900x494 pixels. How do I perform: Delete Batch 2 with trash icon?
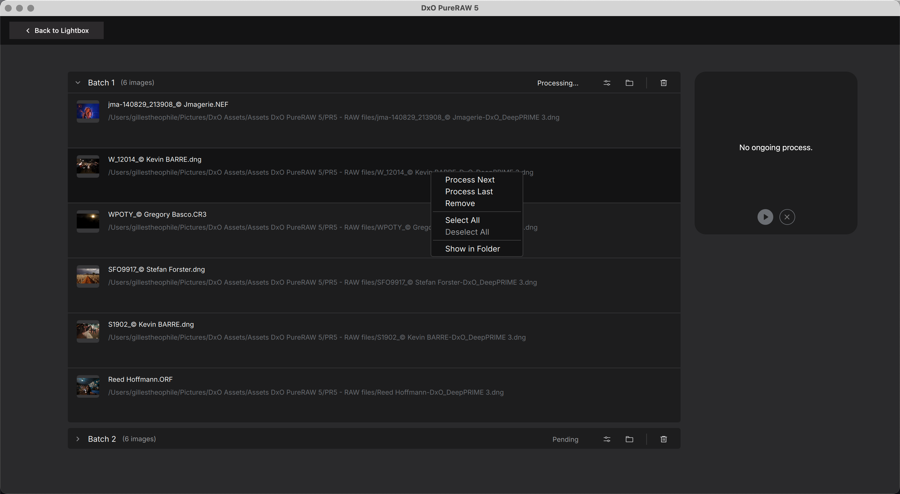pyautogui.click(x=664, y=439)
